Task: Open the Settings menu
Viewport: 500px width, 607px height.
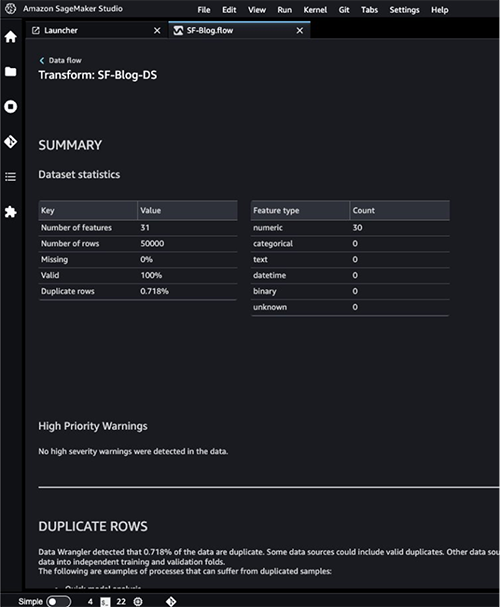Action: click(404, 10)
